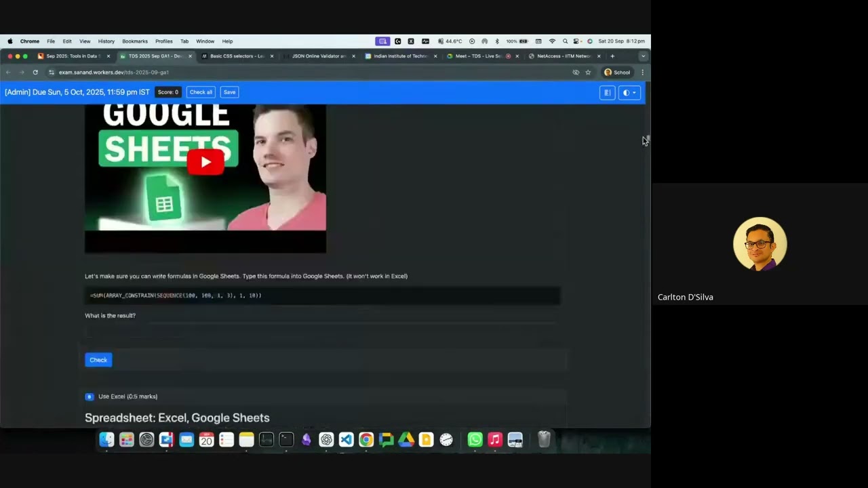Viewport: 868px width, 488px height.
Task: Click the purple screen sharing menu bar icon
Action: coord(382,41)
